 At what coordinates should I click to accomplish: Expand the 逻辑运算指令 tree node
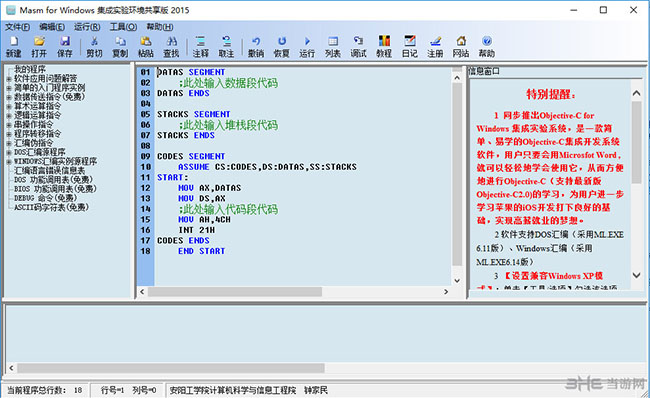[9, 115]
